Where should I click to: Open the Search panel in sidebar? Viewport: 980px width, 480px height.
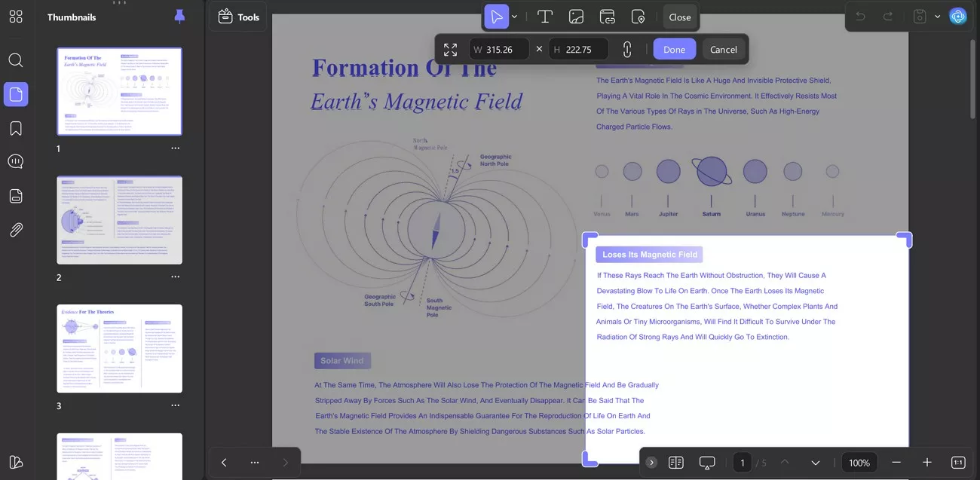pos(16,60)
